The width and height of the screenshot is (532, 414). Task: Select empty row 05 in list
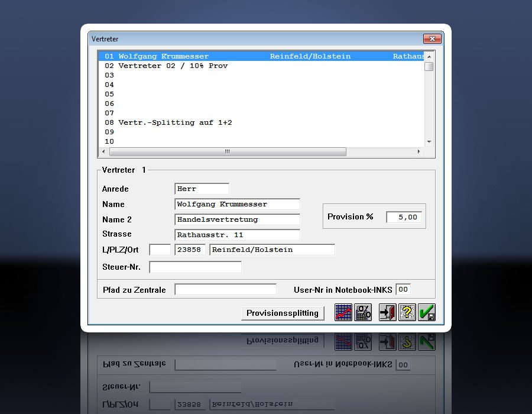(261, 95)
